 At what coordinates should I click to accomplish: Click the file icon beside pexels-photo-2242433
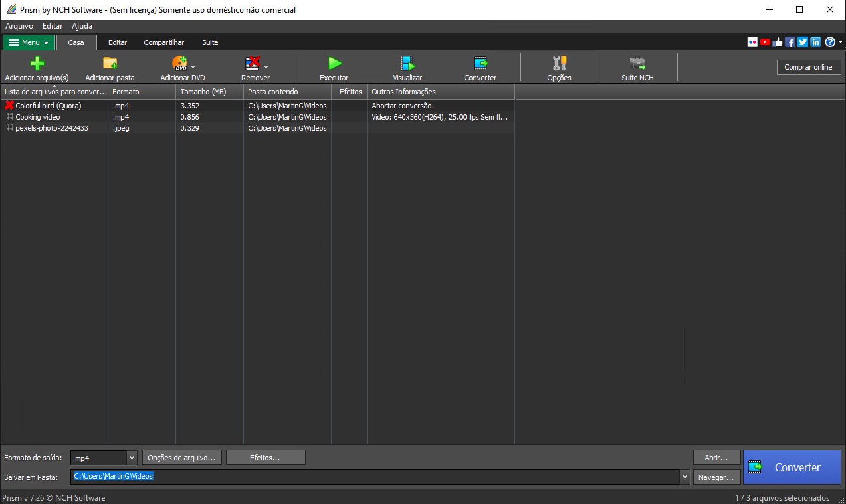[x=9, y=128]
